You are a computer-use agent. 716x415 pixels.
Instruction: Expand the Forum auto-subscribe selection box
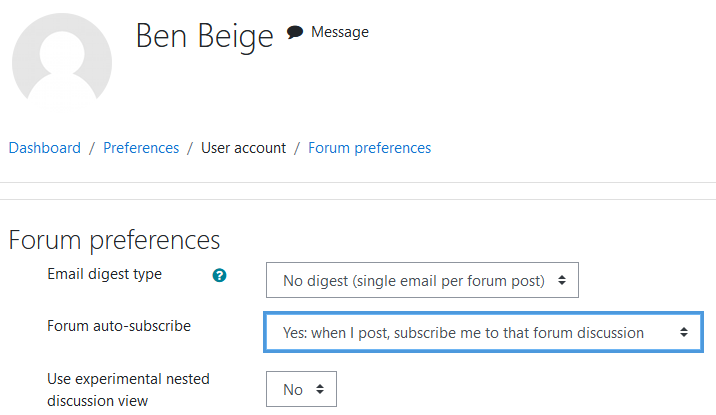coord(484,332)
